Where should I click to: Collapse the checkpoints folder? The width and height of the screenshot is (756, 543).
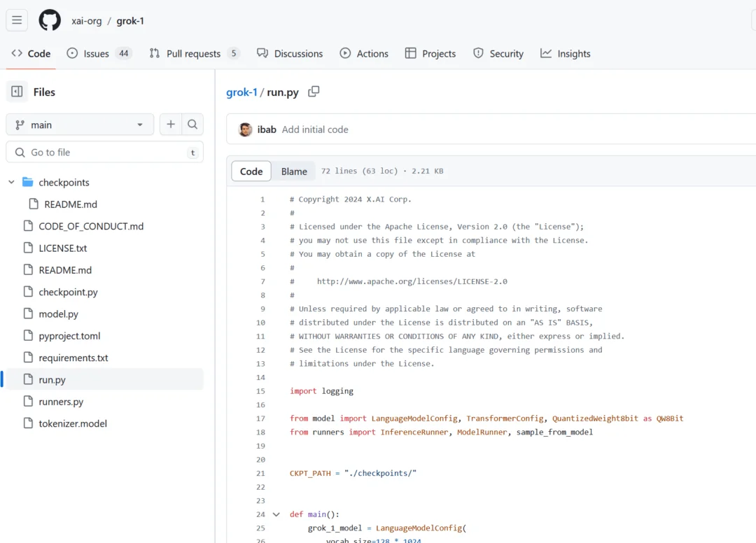click(11, 183)
